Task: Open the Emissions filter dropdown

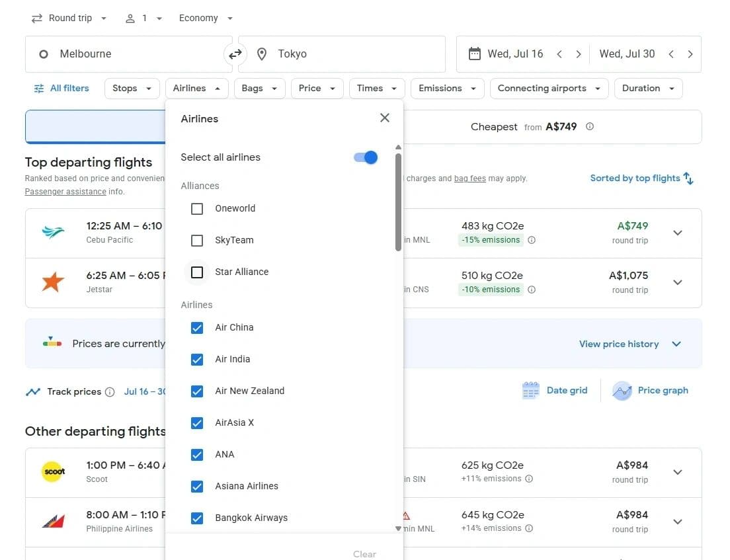Action: (447, 89)
